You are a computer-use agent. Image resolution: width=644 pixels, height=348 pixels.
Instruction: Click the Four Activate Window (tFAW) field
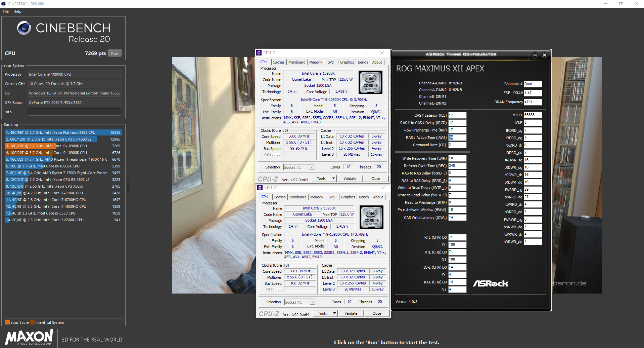(x=457, y=210)
